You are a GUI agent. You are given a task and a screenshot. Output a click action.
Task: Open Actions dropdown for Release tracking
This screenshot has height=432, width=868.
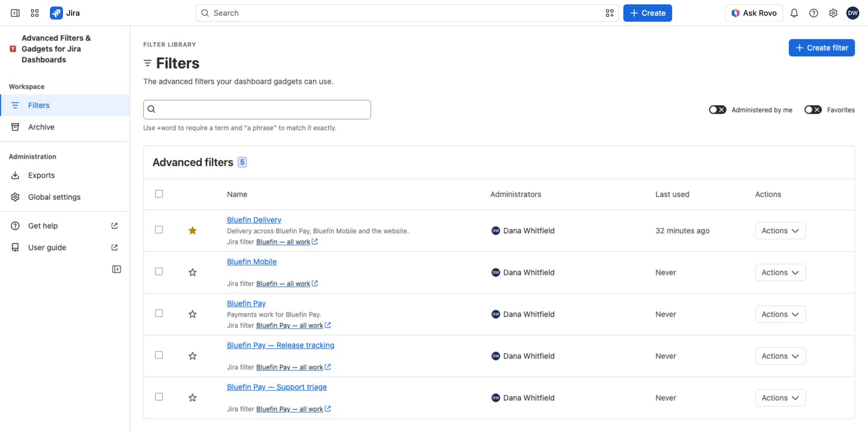[x=780, y=356]
